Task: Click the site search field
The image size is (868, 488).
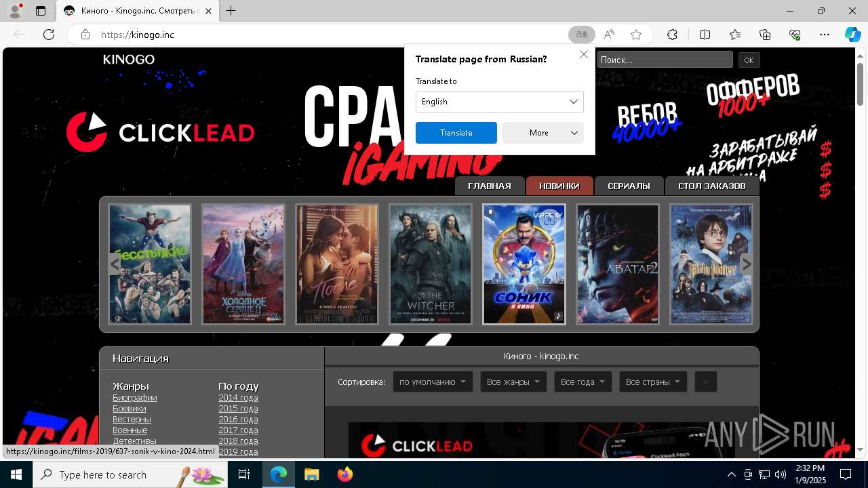Action: (665, 60)
